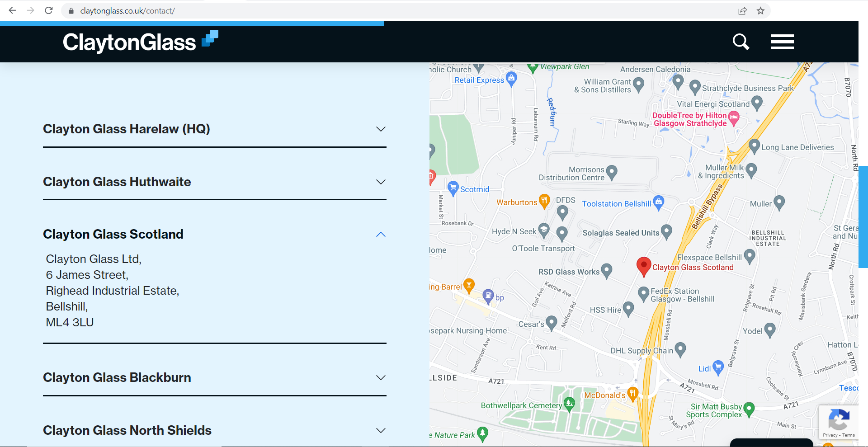Click the Morrisons Distribution Centre marker
The height and width of the screenshot is (447, 868).
click(611, 172)
